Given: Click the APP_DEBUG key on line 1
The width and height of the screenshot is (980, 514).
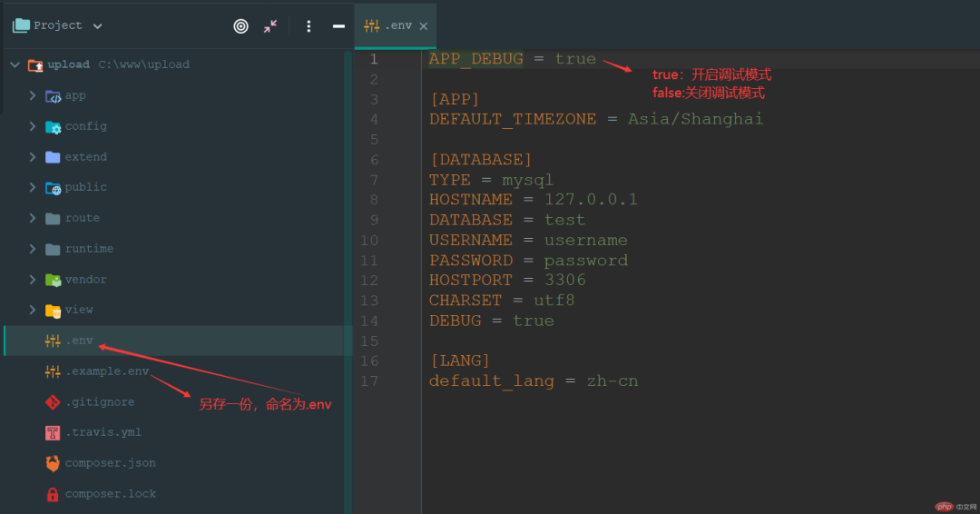Looking at the screenshot, I should [475, 59].
